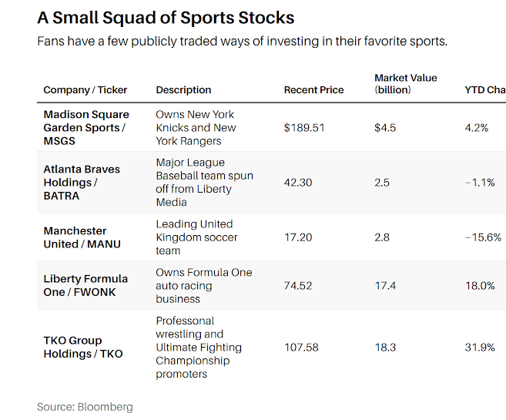This screenshot has height=420, width=506.
Task: Select Manchester United / MANU company name
Action: pyautogui.click(x=82, y=237)
